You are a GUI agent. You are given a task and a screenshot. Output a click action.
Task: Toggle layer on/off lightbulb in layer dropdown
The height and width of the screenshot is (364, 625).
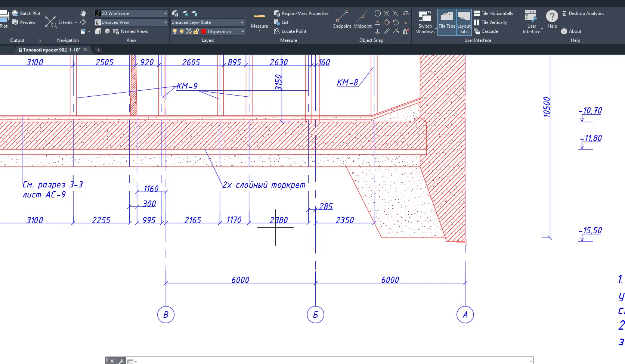coord(174,31)
